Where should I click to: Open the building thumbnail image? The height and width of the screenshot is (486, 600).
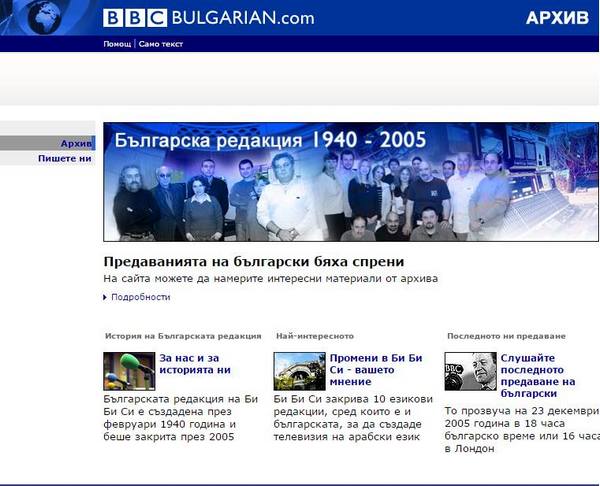[x=300, y=371]
